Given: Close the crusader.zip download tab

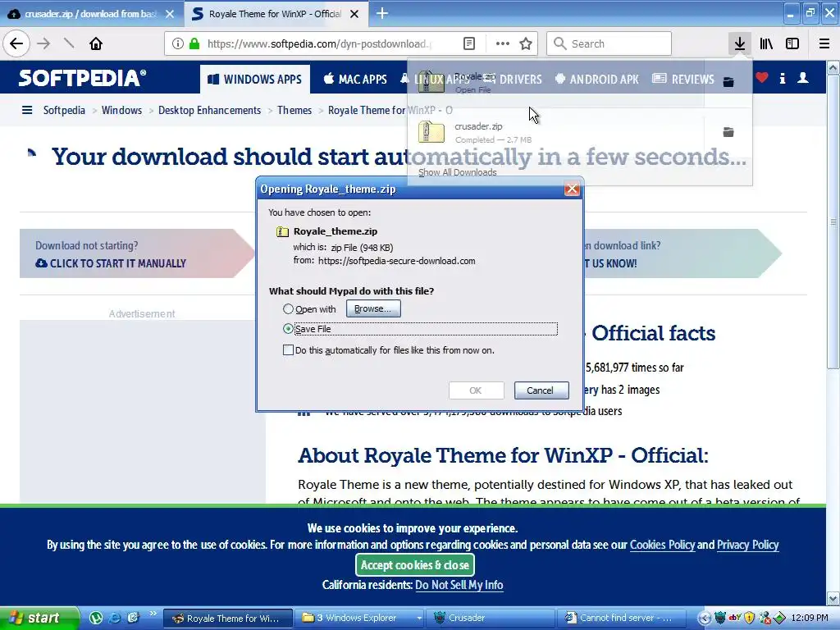Looking at the screenshot, I should tap(170, 14).
